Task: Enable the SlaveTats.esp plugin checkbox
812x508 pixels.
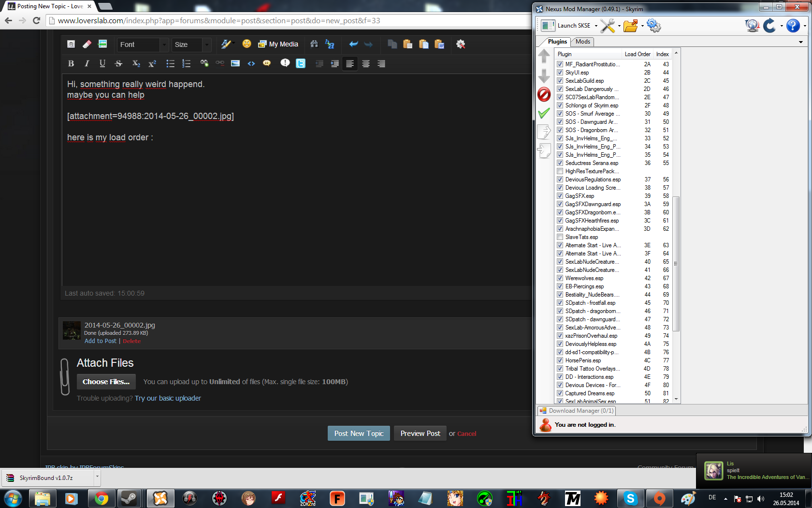Action: point(560,237)
